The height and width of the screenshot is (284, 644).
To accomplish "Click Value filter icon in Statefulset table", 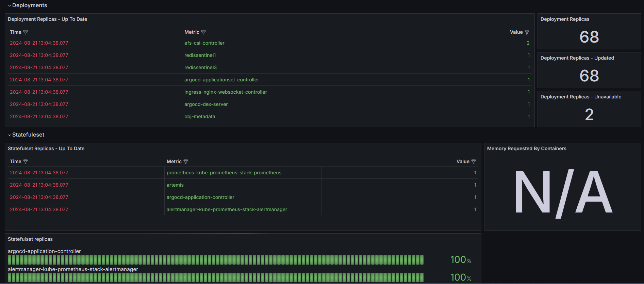I will pos(474,162).
